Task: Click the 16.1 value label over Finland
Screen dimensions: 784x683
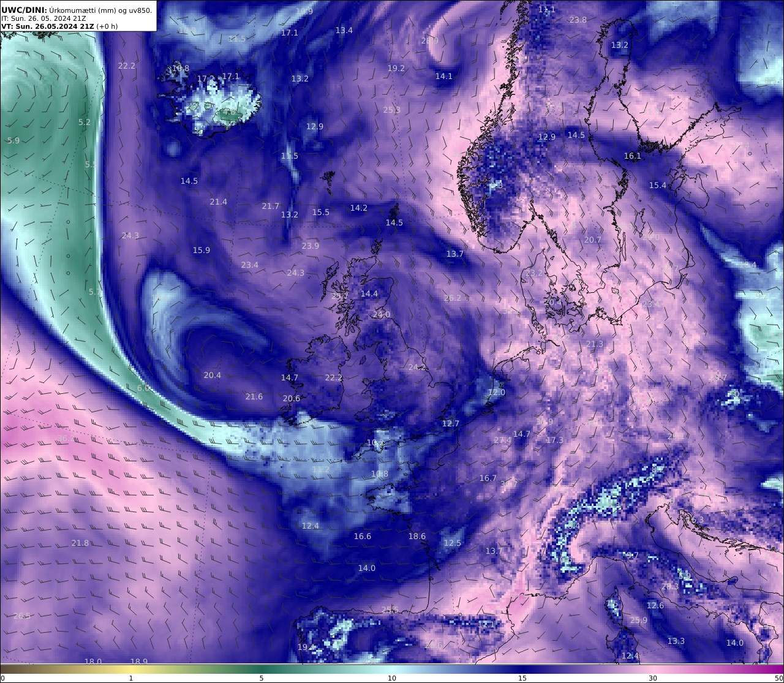Action: (632, 156)
